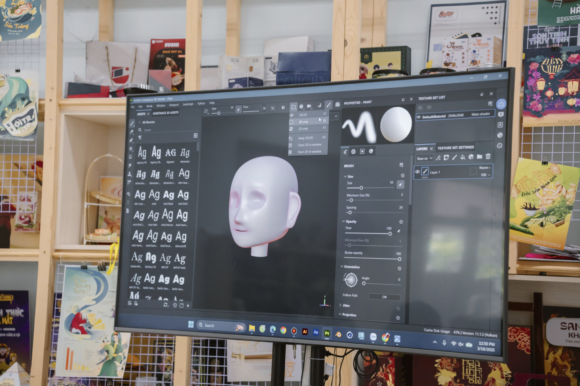580x386 pixels.
Task: Click the trash icon in Layers panel
Action: tap(488, 156)
